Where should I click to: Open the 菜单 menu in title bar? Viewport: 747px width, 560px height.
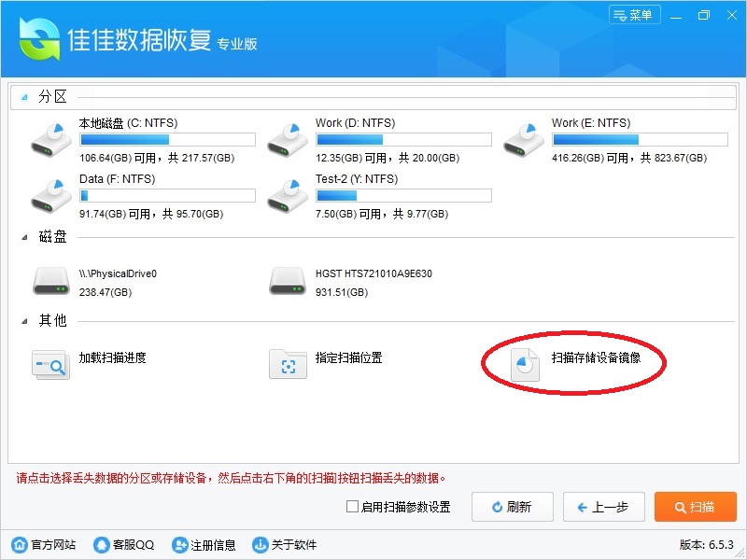click(x=634, y=15)
